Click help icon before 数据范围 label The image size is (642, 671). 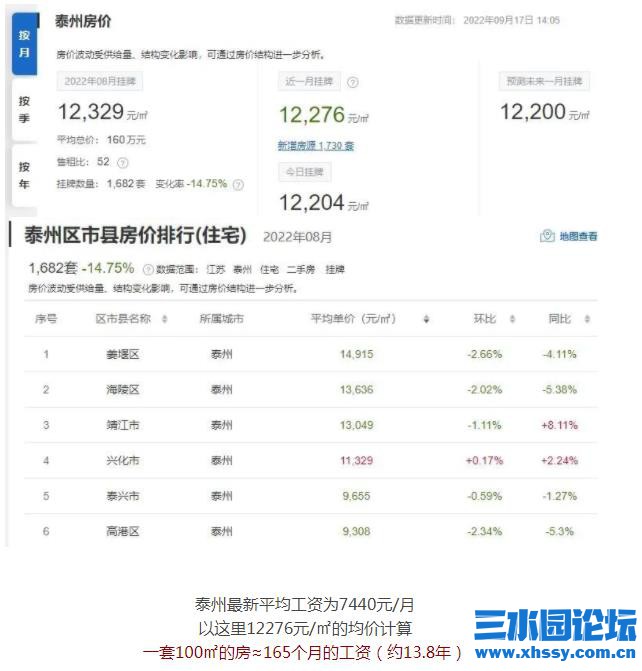click(148, 270)
